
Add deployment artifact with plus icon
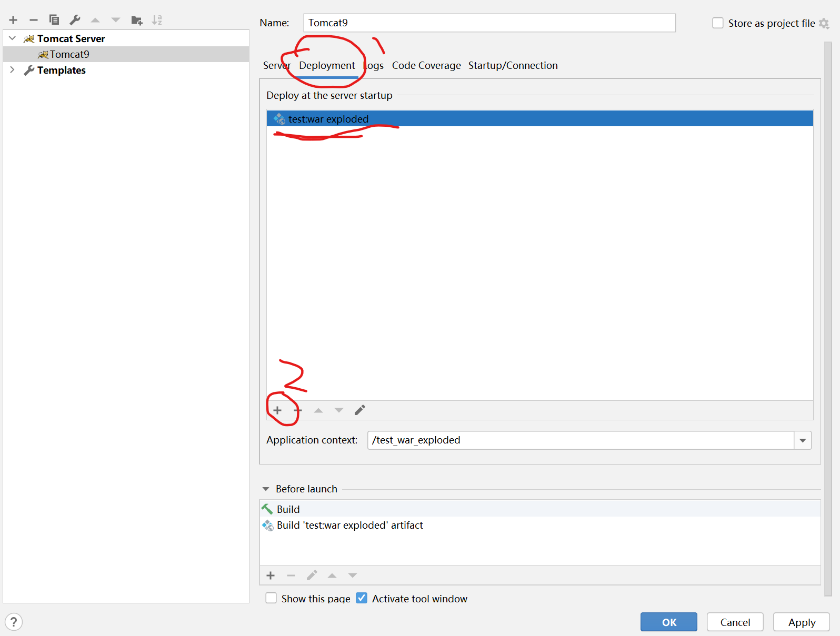[x=277, y=410]
